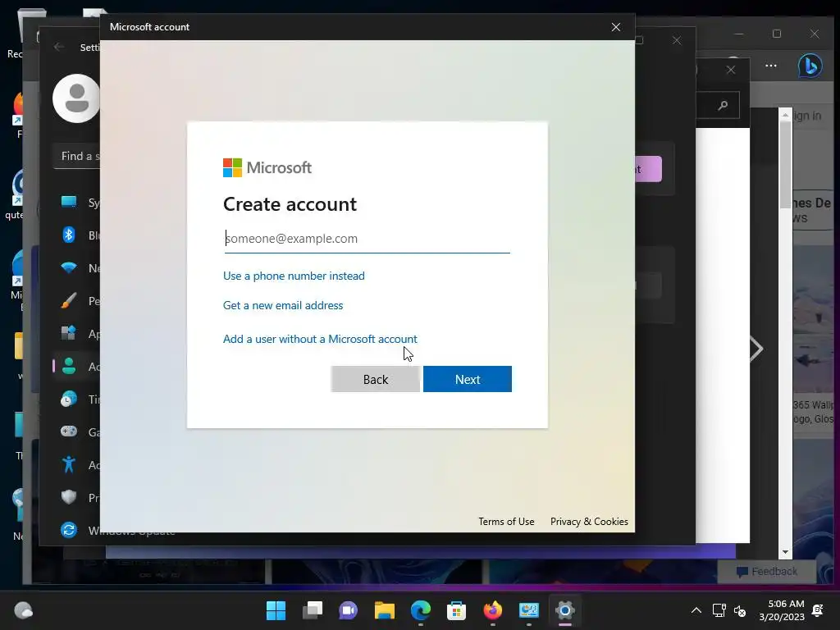
Task: Click the Back button in Create account
Action: (x=375, y=379)
